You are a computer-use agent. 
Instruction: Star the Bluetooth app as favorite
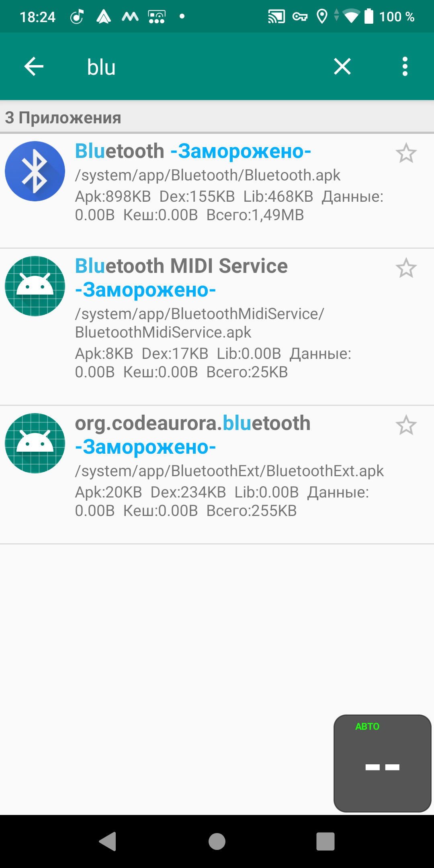click(406, 153)
